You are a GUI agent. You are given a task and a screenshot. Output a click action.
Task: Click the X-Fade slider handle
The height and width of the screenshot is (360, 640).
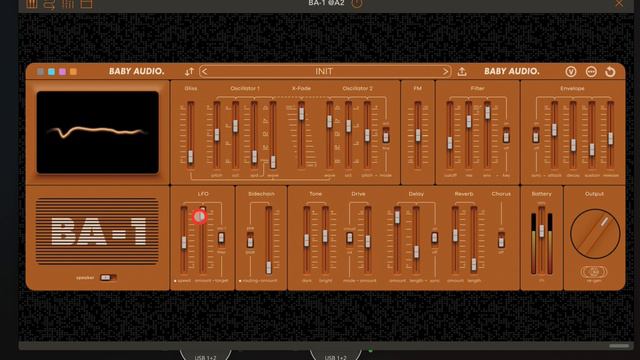pos(301,113)
